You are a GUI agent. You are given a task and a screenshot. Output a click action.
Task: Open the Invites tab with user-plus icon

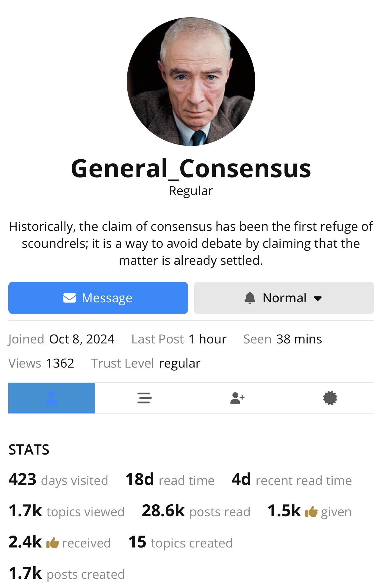click(x=237, y=398)
